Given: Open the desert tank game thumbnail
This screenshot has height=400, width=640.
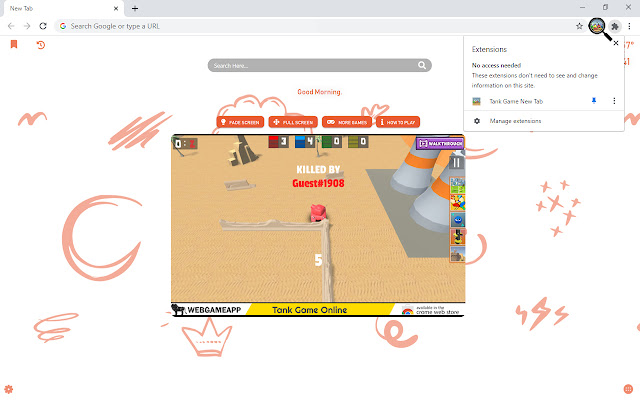Looking at the screenshot, I should click(458, 254).
